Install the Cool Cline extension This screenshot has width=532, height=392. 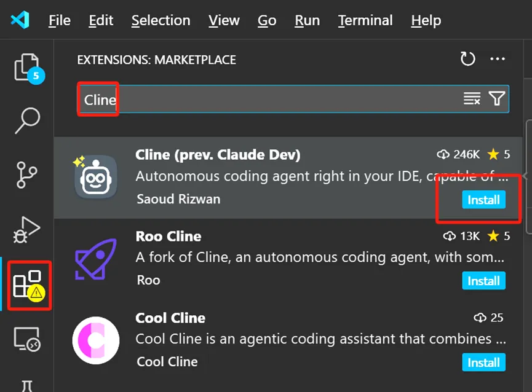(483, 362)
